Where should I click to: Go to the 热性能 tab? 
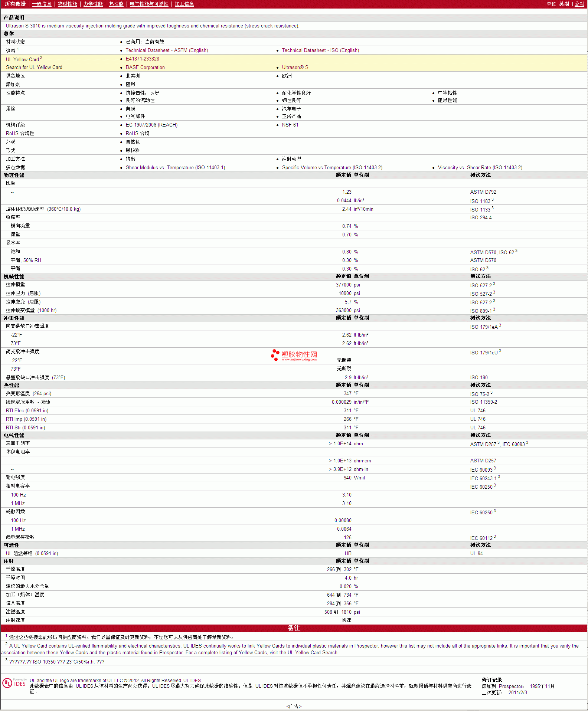[x=116, y=4]
